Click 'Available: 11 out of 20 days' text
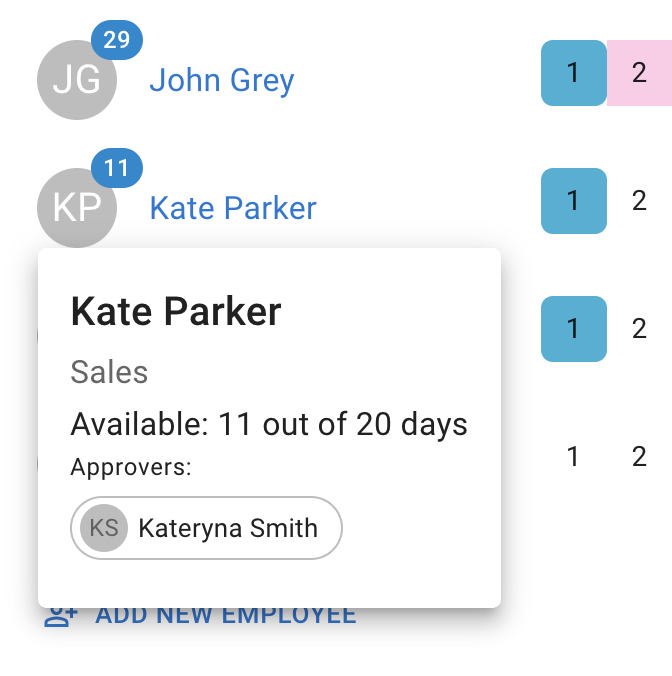672x676 pixels. click(x=269, y=425)
